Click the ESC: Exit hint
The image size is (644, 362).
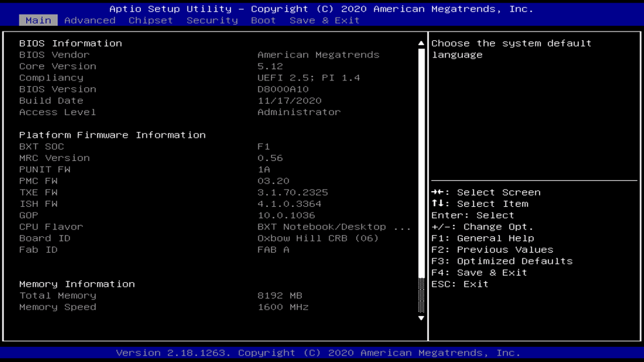[460, 284]
